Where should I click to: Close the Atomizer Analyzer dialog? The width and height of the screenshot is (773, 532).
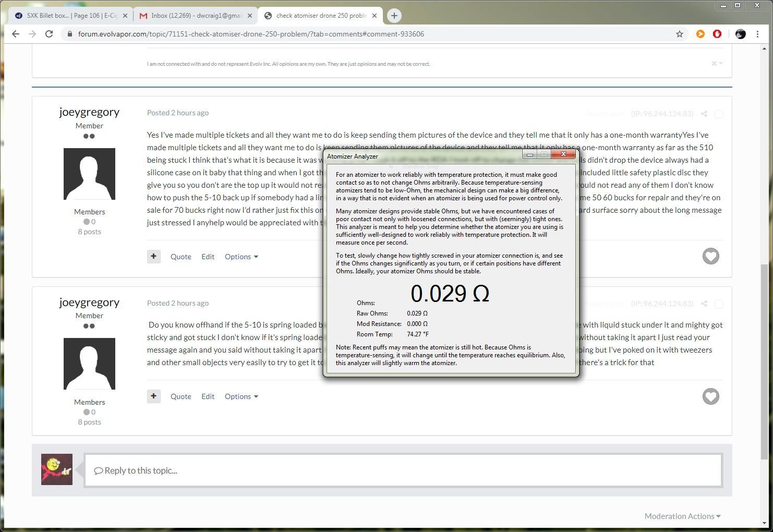tap(563, 154)
